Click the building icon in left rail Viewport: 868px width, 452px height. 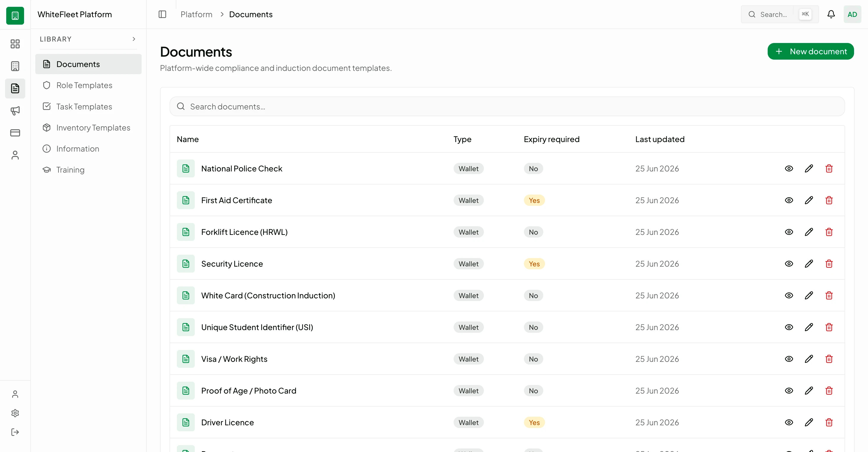click(x=15, y=66)
